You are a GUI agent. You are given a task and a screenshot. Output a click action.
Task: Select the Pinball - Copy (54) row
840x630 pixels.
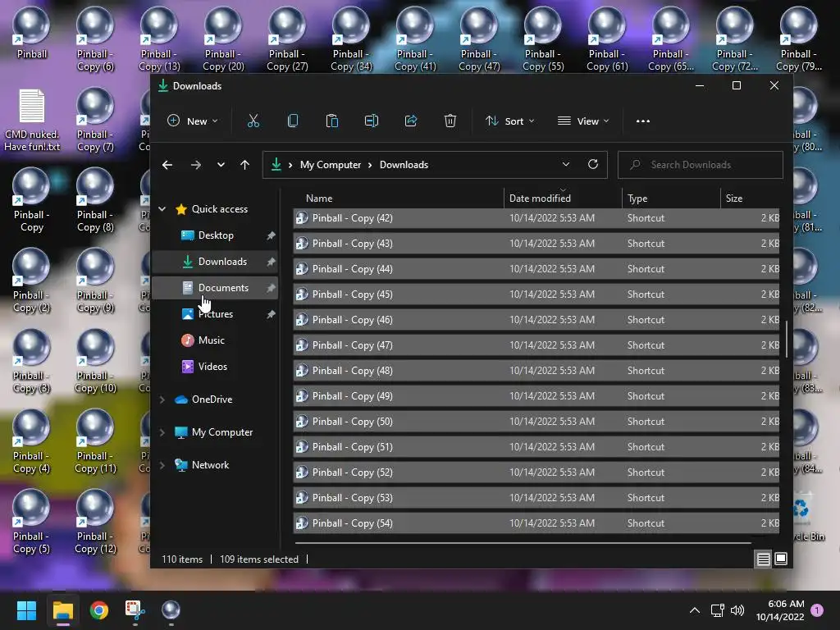(x=536, y=523)
